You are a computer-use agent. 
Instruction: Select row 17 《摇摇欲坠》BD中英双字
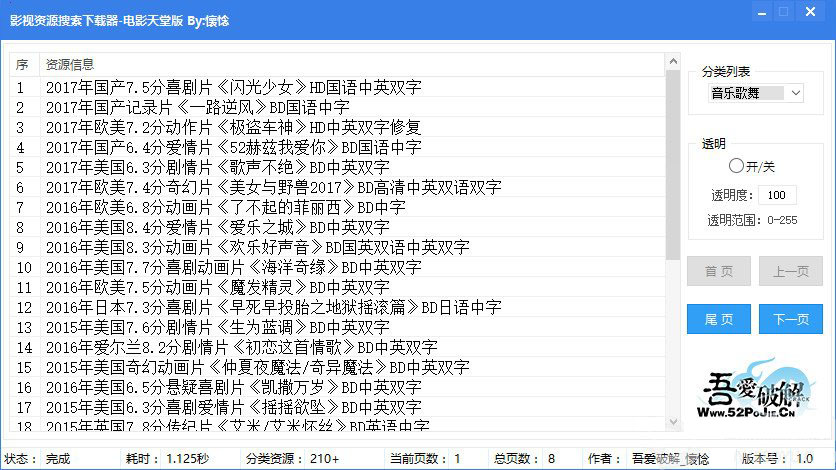(337, 407)
